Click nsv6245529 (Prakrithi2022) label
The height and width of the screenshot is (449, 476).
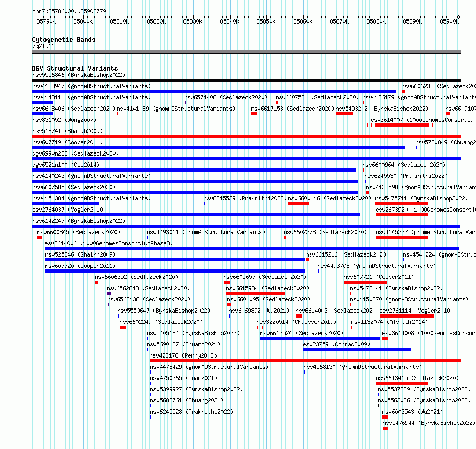[x=245, y=198]
